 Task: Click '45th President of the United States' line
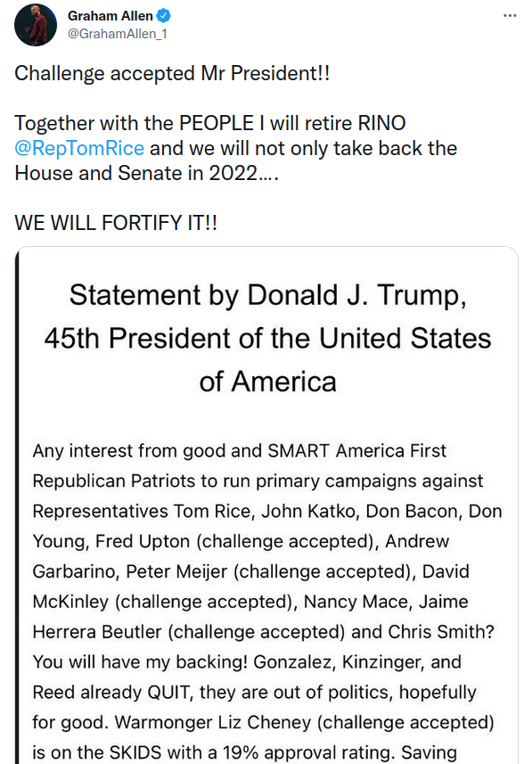click(268, 338)
